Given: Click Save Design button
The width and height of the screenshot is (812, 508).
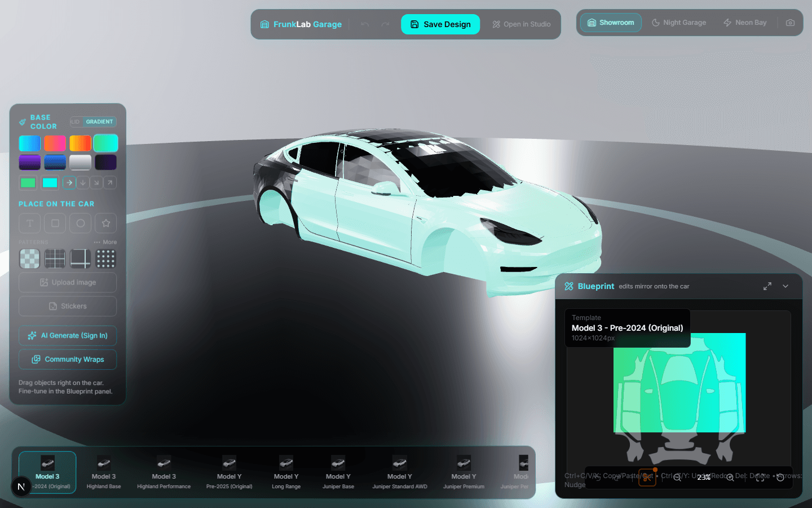Looking at the screenshot, I should pyautogui.click(x=440, y=24).
